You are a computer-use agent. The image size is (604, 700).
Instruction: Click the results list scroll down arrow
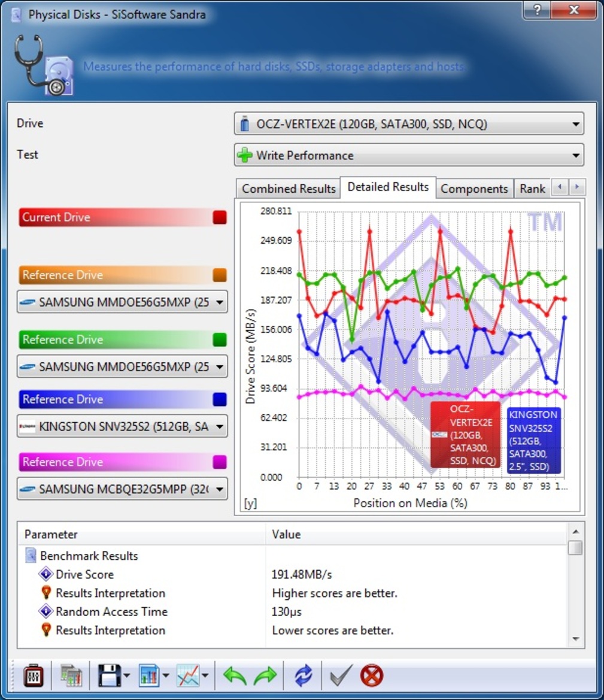point(575,639)
